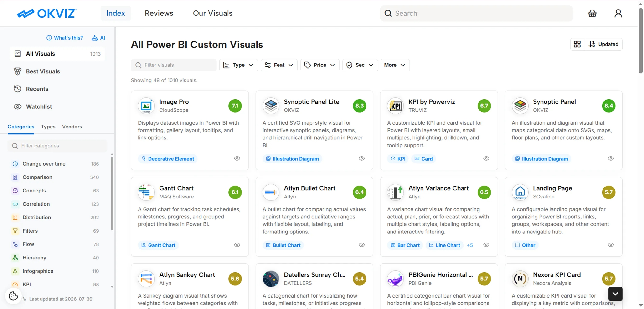644x309 pixels.
Task: Select the Line Chart tag on Atlyn Variance
Action: (x=444, y=245)
